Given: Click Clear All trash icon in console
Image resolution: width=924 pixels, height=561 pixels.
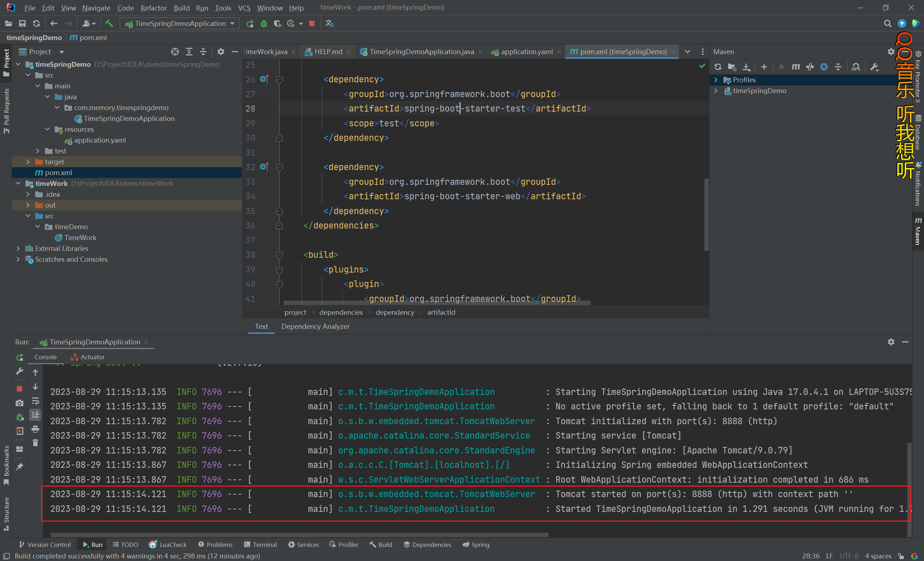Looking at the screenshot, I should coord(35,443).
